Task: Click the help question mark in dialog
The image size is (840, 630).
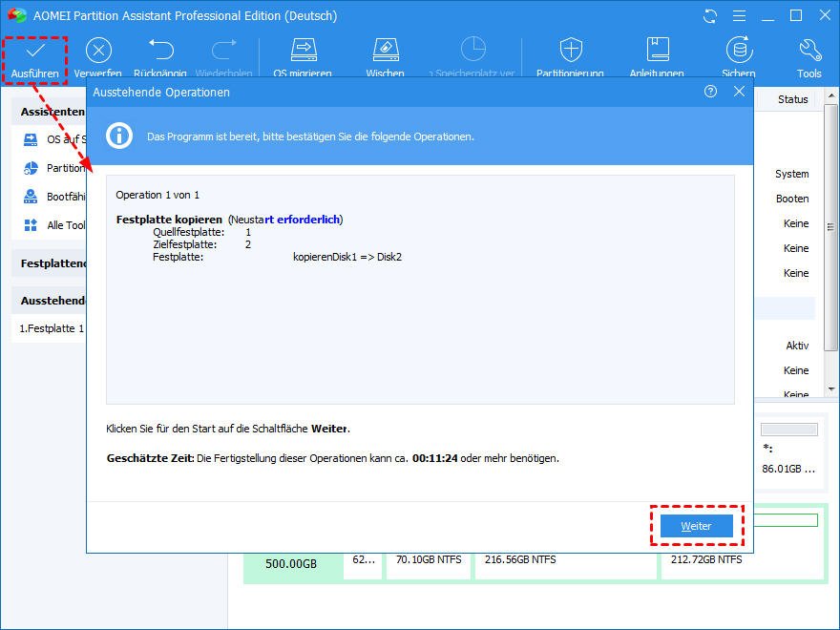Action: coord(710,92)
